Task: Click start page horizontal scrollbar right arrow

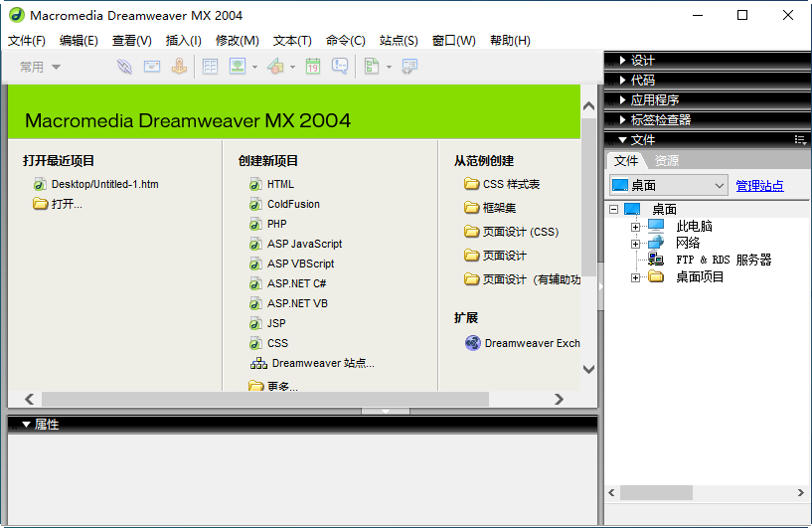Action: pos(559,399)
